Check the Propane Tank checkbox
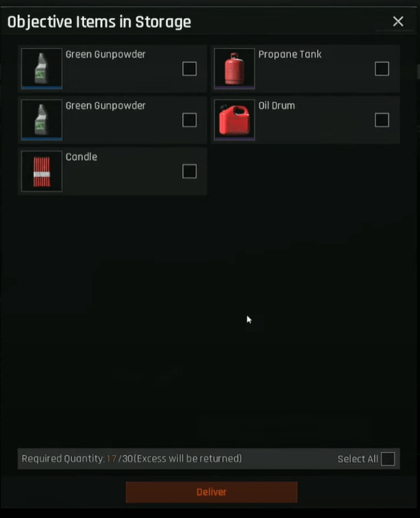 [x=382, y=69]
